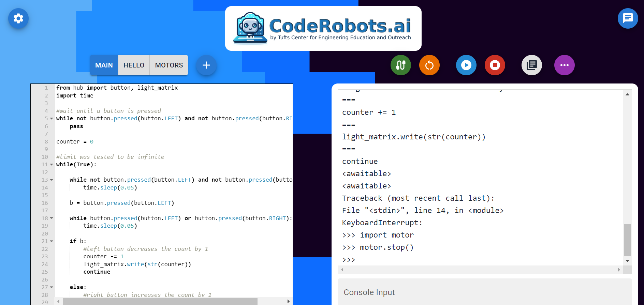Click console scrollbar up arrow

click(627, 94)
